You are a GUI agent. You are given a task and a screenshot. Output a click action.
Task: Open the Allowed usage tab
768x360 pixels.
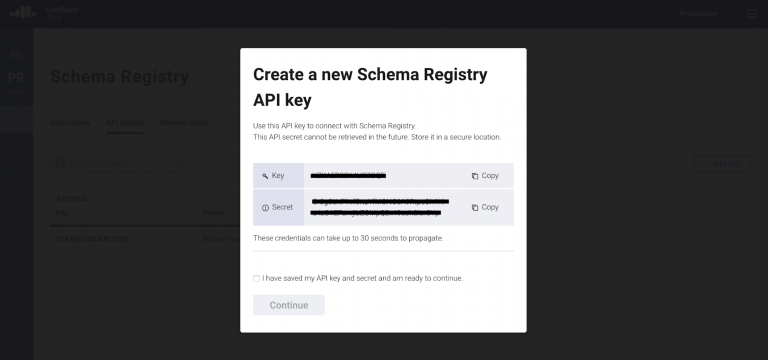tap(184, 122)
